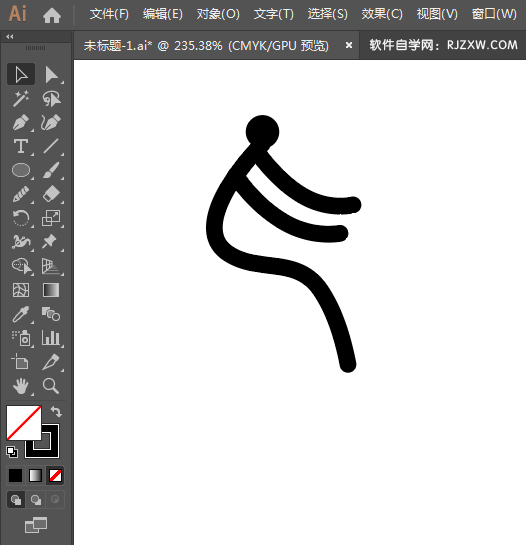Switch to the 未标题-1.ai document tab

(x=206, y=46)
